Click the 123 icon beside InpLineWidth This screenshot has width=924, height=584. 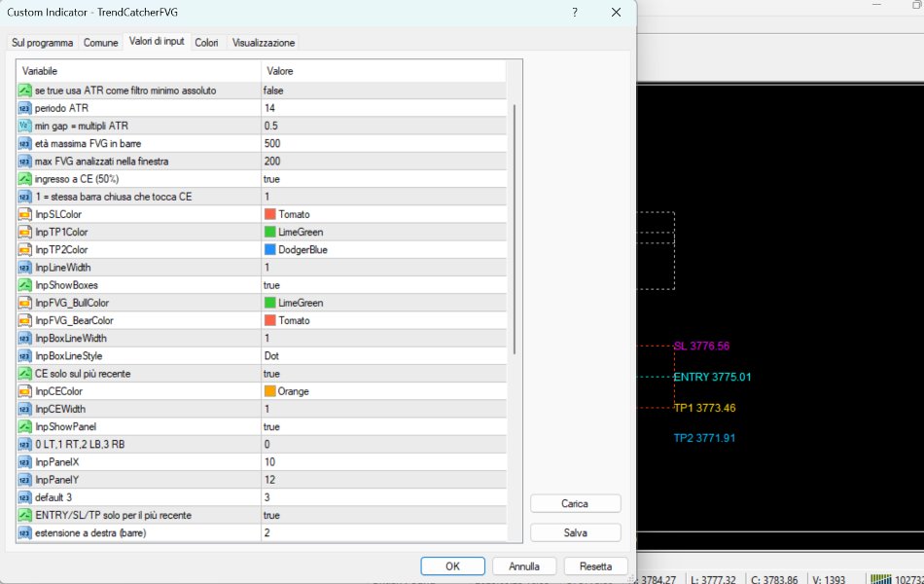23,267
